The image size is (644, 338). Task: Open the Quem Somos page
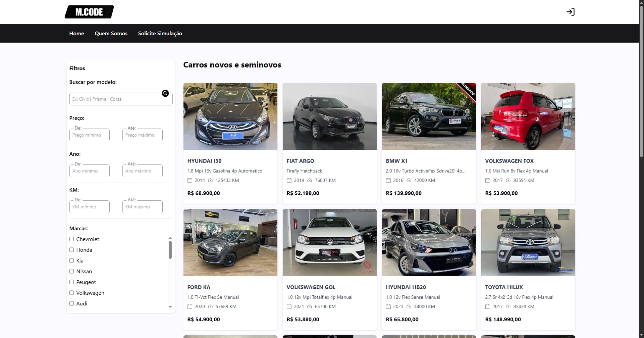pyautogui.click(x=111, y=33)
